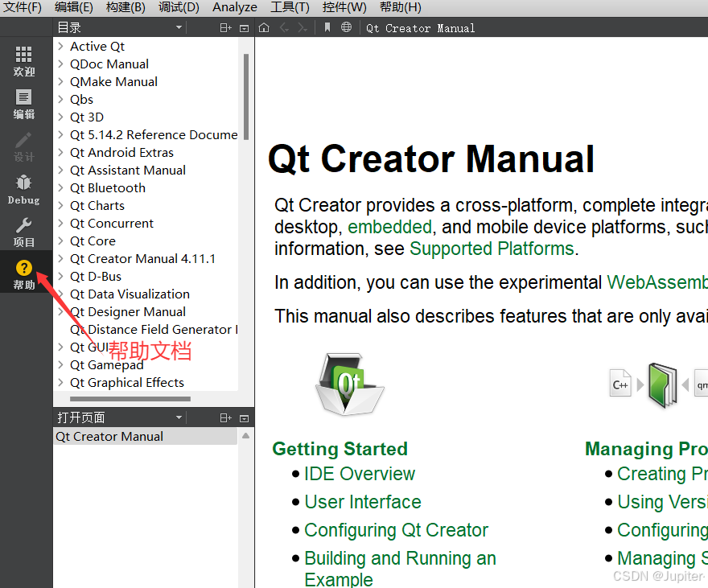The height and width of the screenshot is (588, 708).
Task: Expand the Qbs tree node
Action: (60, 99)
